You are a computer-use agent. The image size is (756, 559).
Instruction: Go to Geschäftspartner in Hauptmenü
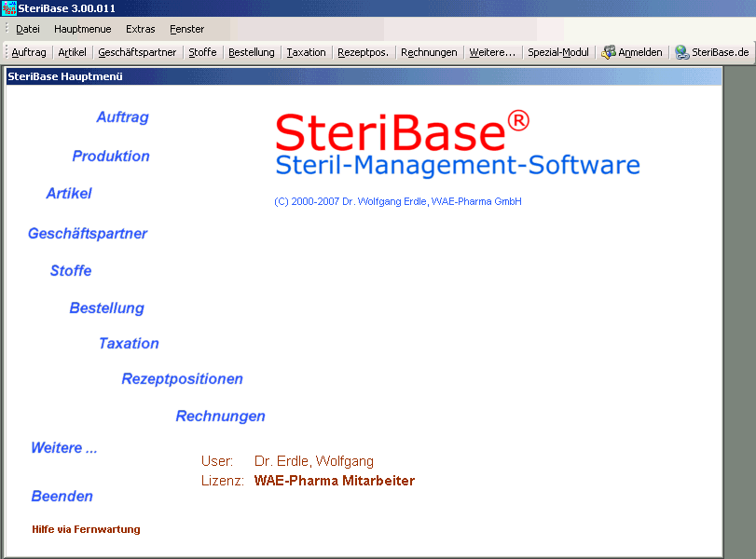88,234
